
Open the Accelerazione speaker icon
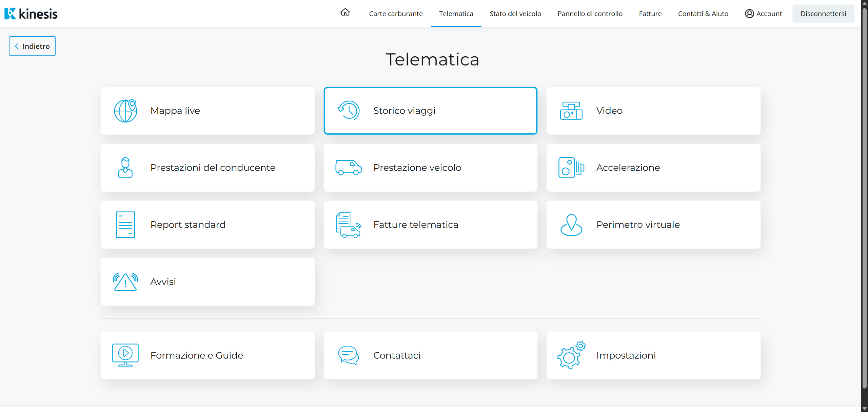pos(571,168)
